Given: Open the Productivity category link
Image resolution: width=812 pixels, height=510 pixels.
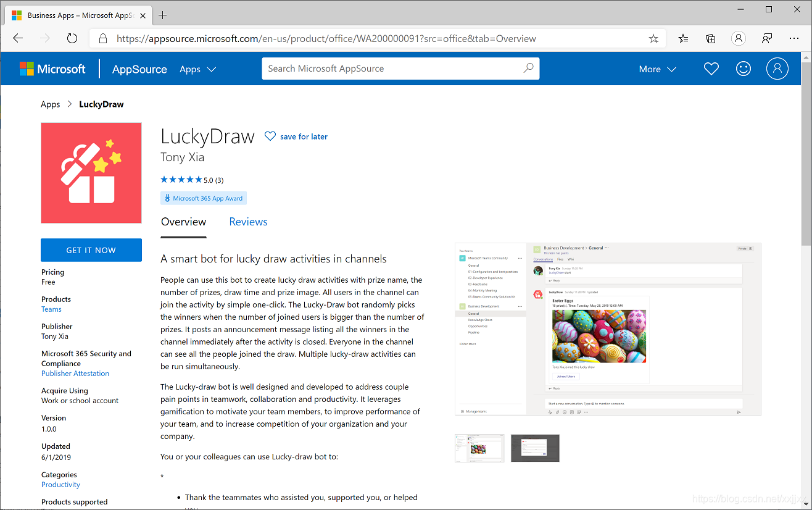Looking at the screenshot, I should (x=60, y=485).
